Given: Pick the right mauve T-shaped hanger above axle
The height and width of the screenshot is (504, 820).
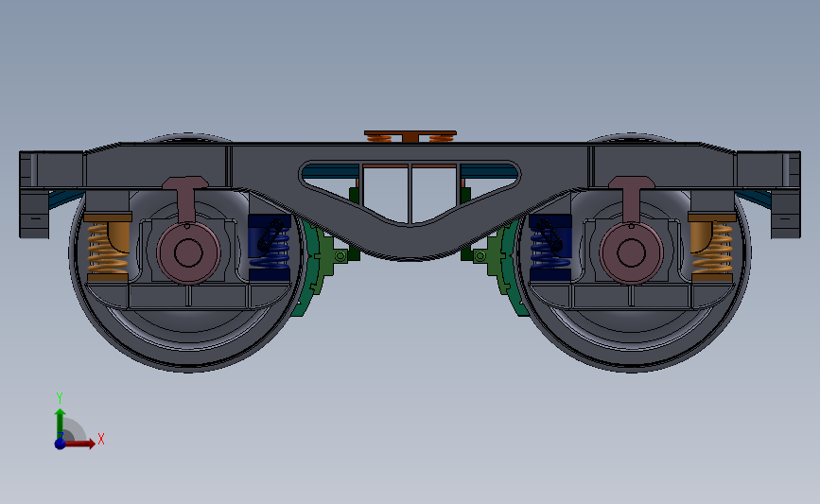Looking at the screenshot, I should point(632,199).
